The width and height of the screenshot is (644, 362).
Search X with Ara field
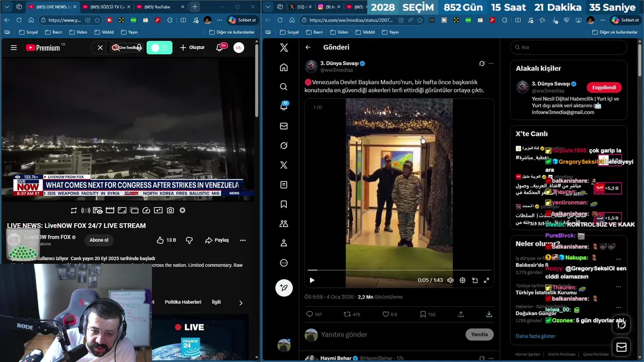tap(569, 47)
